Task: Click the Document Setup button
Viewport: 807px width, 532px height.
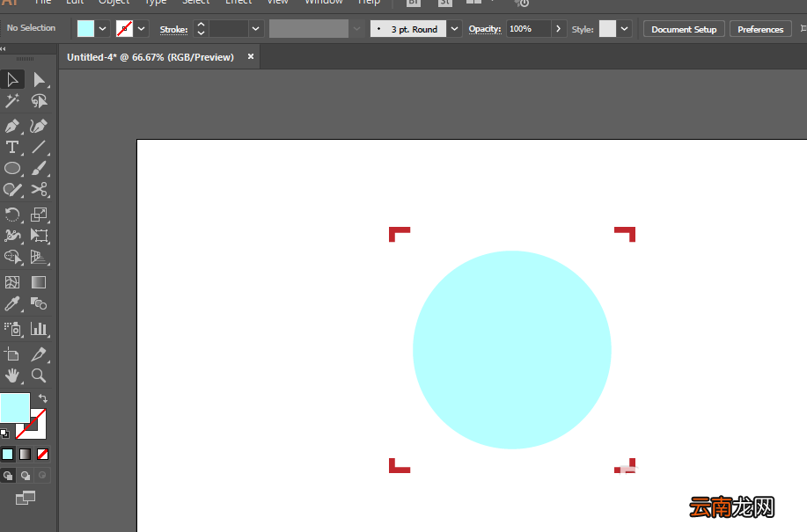Action: (x=684, y=29)
